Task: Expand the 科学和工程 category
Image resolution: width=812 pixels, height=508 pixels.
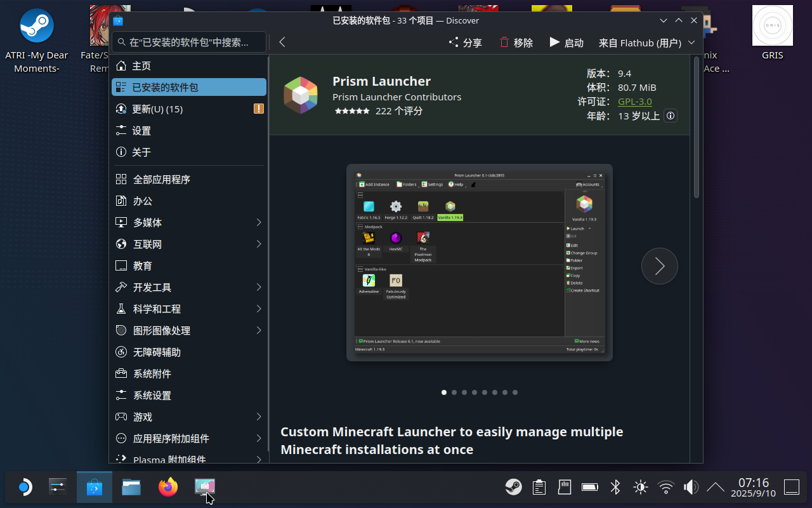Action: 259,309
